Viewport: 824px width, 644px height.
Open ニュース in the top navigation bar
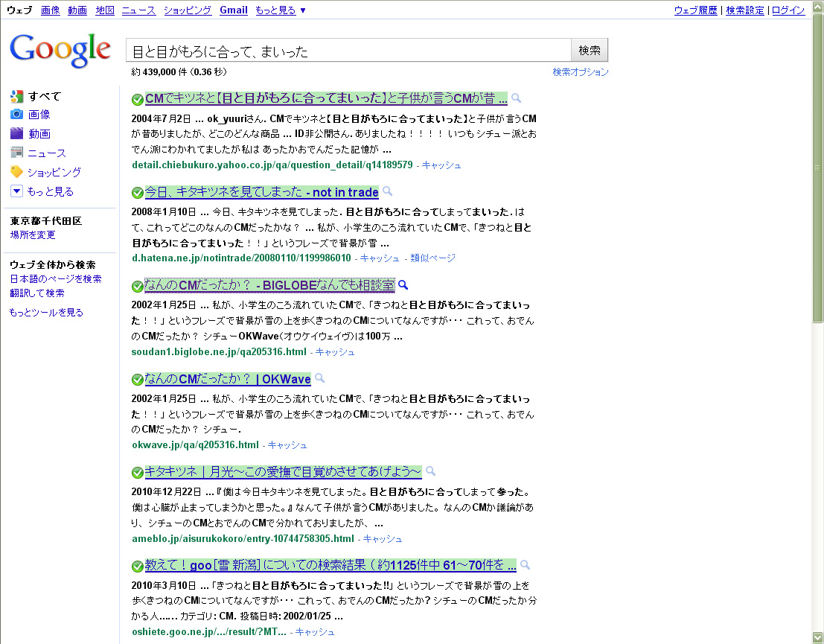[x=138, y=10]
